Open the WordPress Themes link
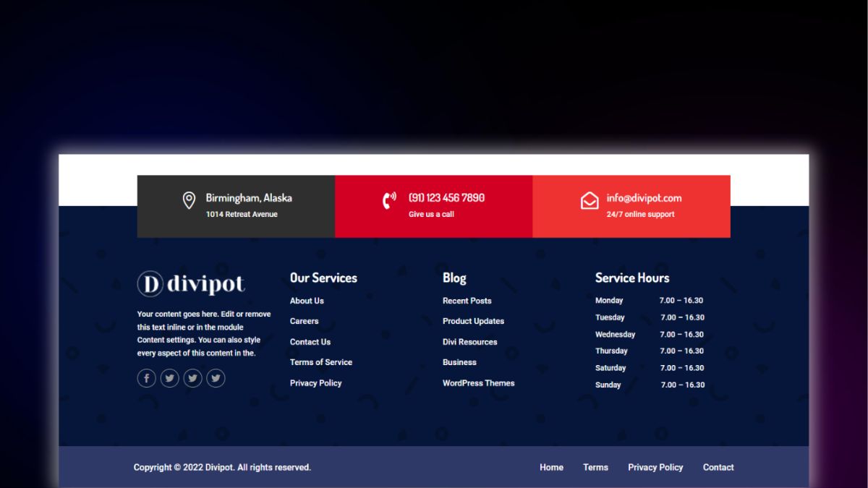 pos(478,383)
